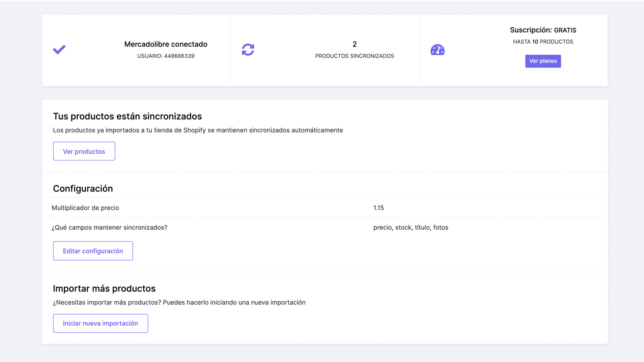
Task: Open Ver productos button
Action: click(84, 151)
